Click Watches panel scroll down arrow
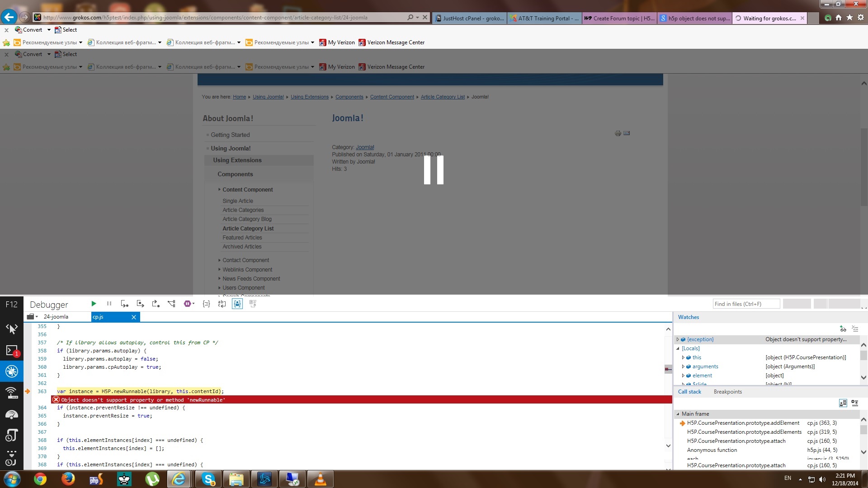This screenshot has width=868, height=488. [863, 378]
